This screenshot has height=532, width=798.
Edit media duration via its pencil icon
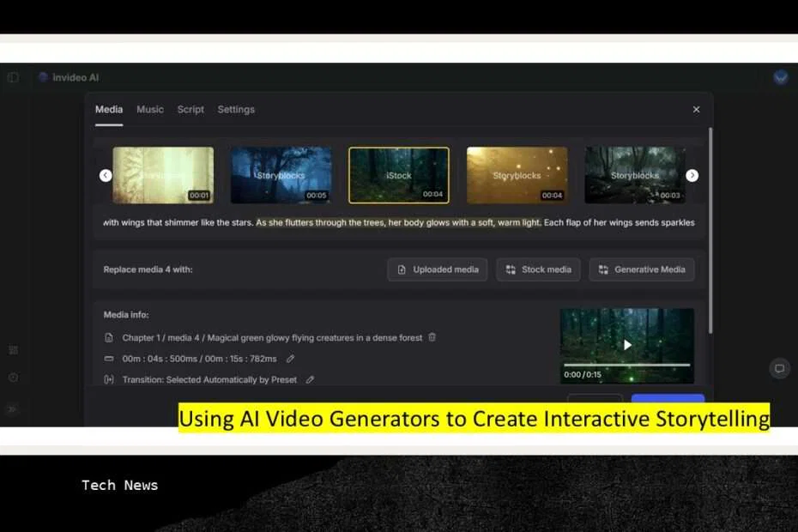pyautogui.click(x=290, y=359)
